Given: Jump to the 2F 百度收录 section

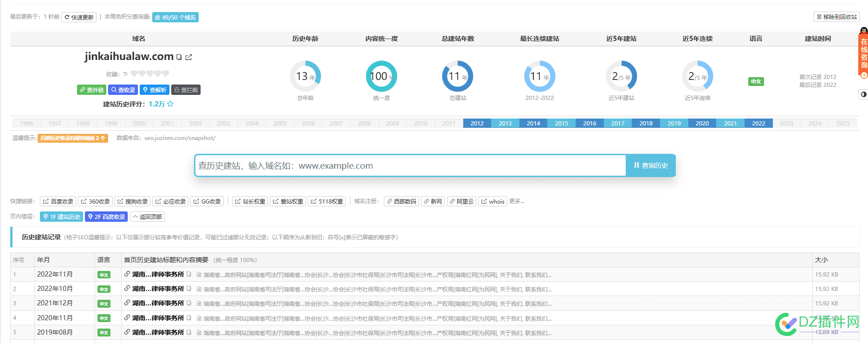Looking at the screenshot, I should pos(106,217).
